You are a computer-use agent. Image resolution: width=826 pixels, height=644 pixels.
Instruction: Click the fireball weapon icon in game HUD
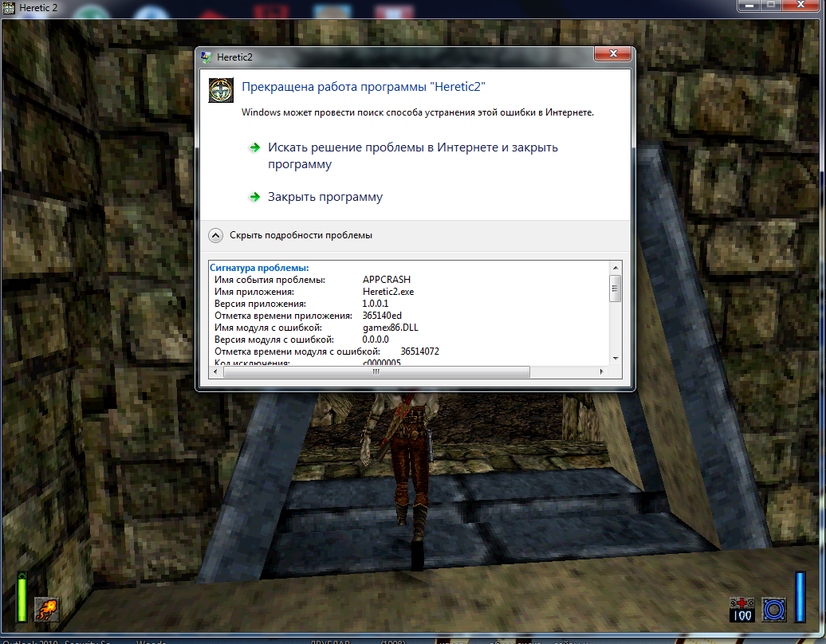coord(47,610)
